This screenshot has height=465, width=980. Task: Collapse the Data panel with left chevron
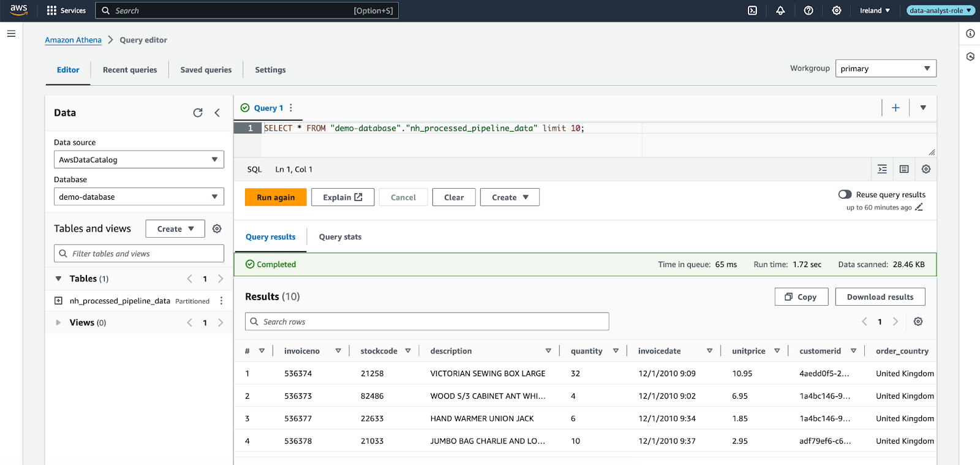[x=217, y=113]
